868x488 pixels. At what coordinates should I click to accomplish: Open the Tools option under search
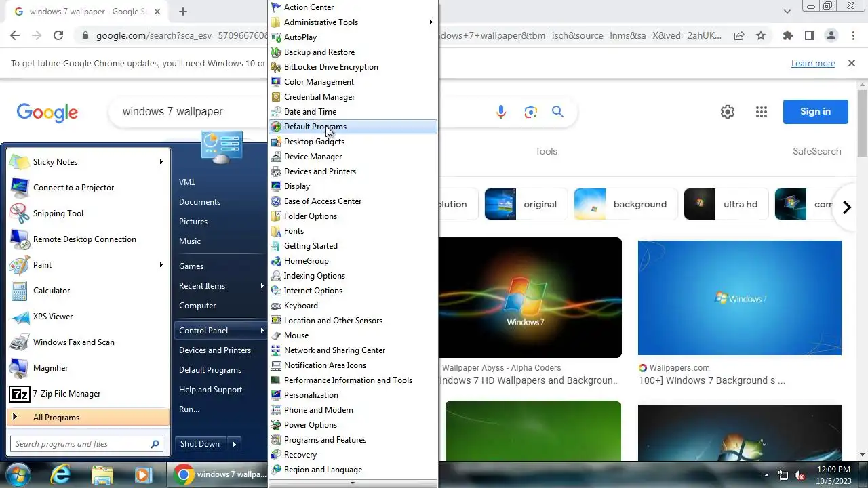click(546, 152)
